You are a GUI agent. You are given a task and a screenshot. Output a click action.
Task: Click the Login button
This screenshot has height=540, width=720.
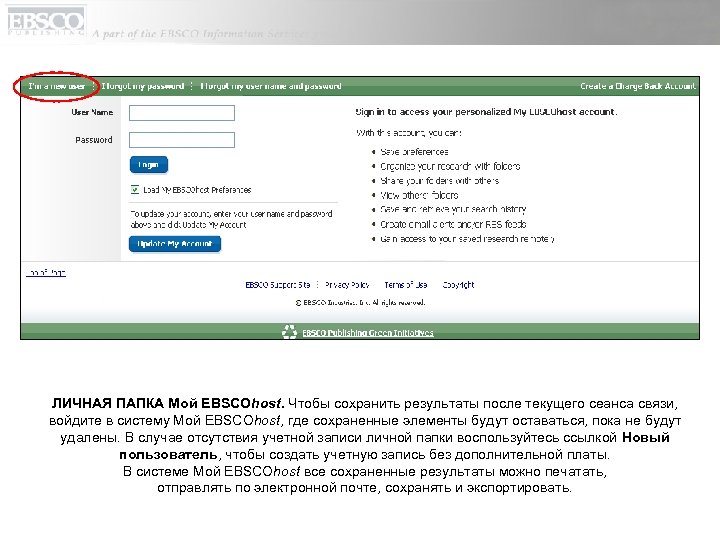pos(148,165)
